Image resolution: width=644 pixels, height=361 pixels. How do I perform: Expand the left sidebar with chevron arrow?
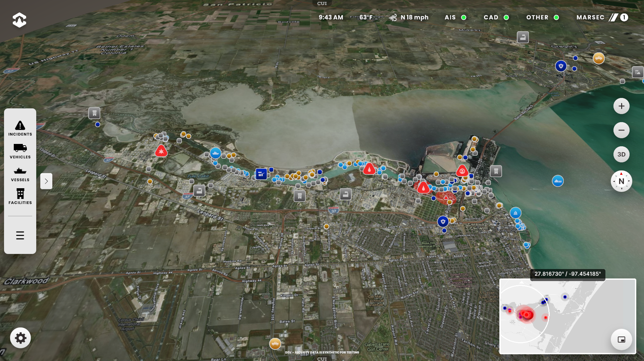click(46, 181)
